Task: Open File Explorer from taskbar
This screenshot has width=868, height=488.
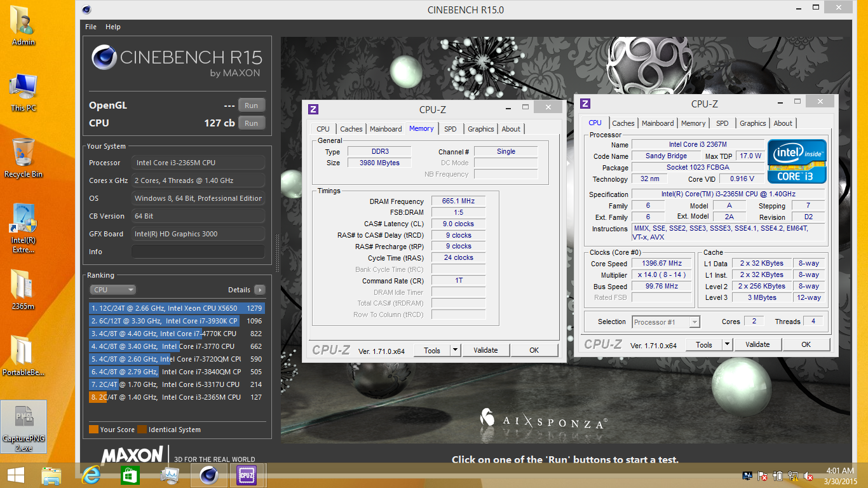Action: tap(51, 475)
